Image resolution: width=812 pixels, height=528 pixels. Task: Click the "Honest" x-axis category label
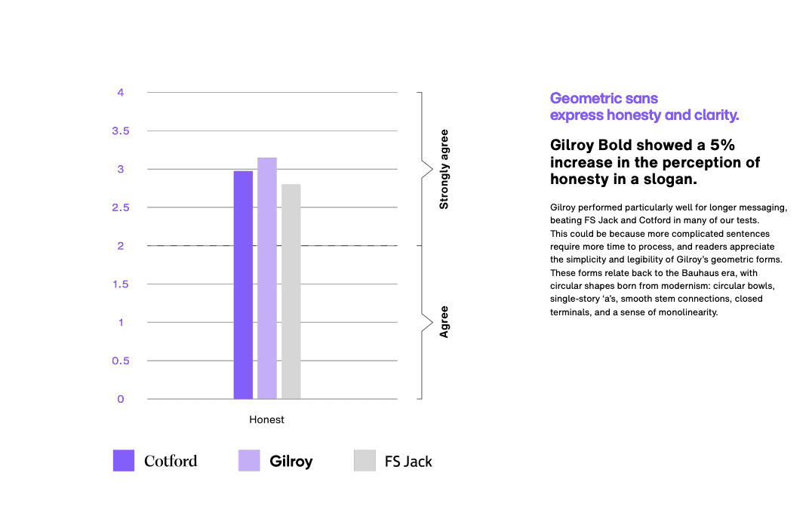[266, 419]
